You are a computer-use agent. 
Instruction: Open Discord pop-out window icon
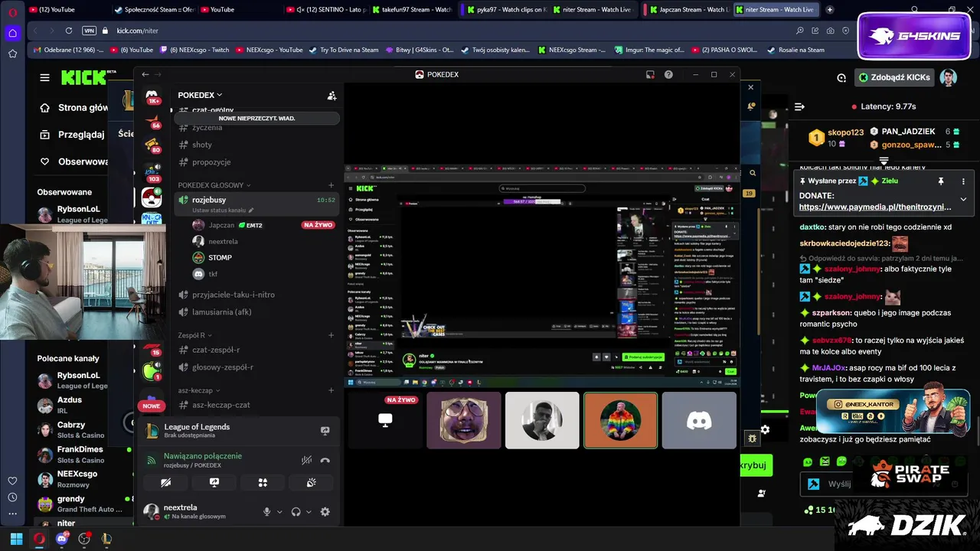650,74
